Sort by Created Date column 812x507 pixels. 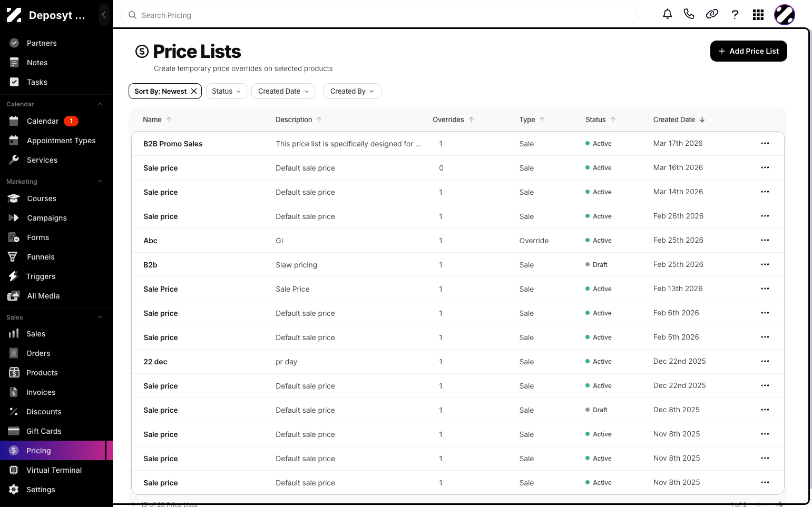(x=679, y=120)
